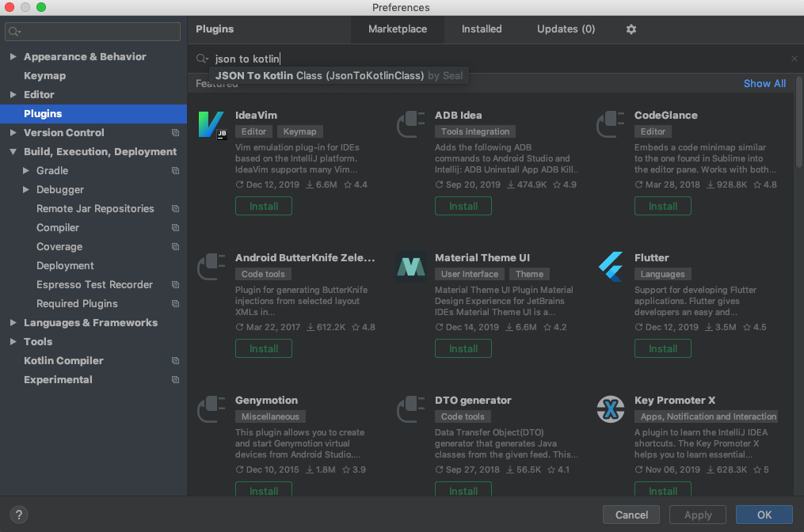This screenshot has width=804, height=532.
Task: Click the Keymap tag on IdeaVim
Action: [x=300, y=131]
